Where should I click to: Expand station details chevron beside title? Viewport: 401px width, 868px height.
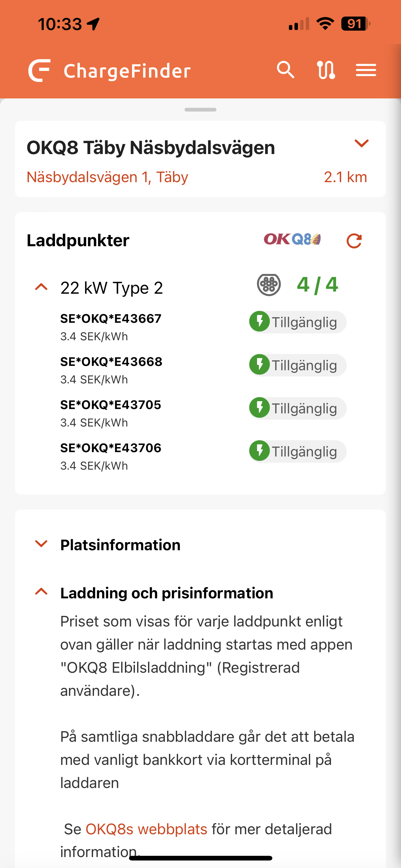(362, 143)
